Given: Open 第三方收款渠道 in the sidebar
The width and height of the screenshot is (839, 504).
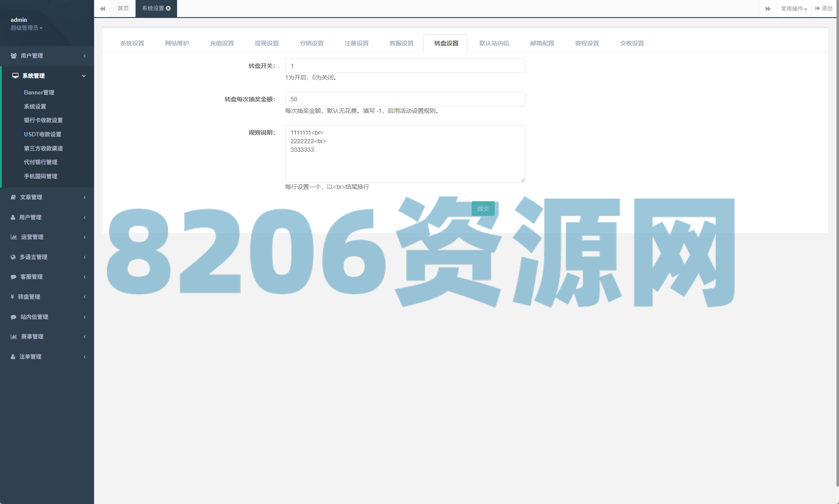Looking at the screenshot, I should [x=43, y=148].
